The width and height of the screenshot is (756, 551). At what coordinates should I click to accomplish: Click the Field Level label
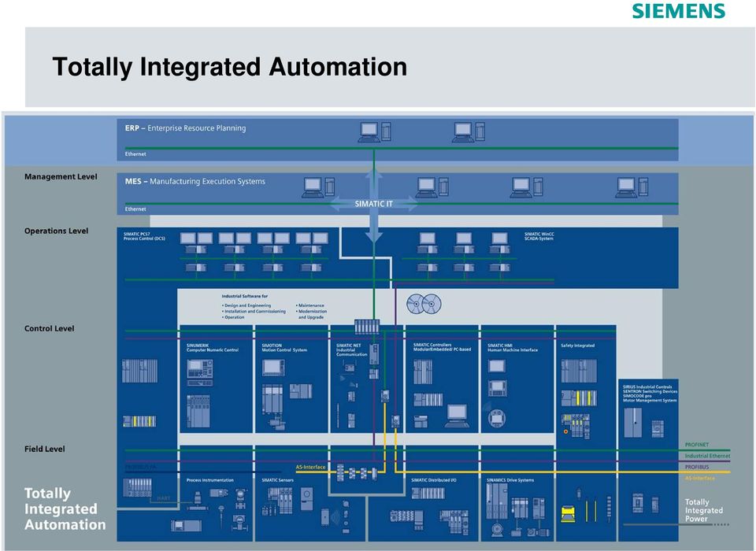44,449
